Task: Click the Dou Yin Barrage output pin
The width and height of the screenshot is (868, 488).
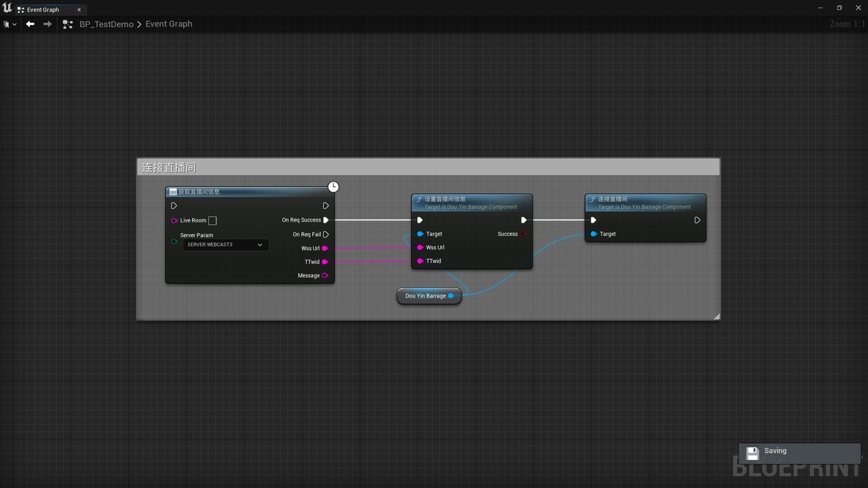Action: pyautogui.click(x=451, y=296)
